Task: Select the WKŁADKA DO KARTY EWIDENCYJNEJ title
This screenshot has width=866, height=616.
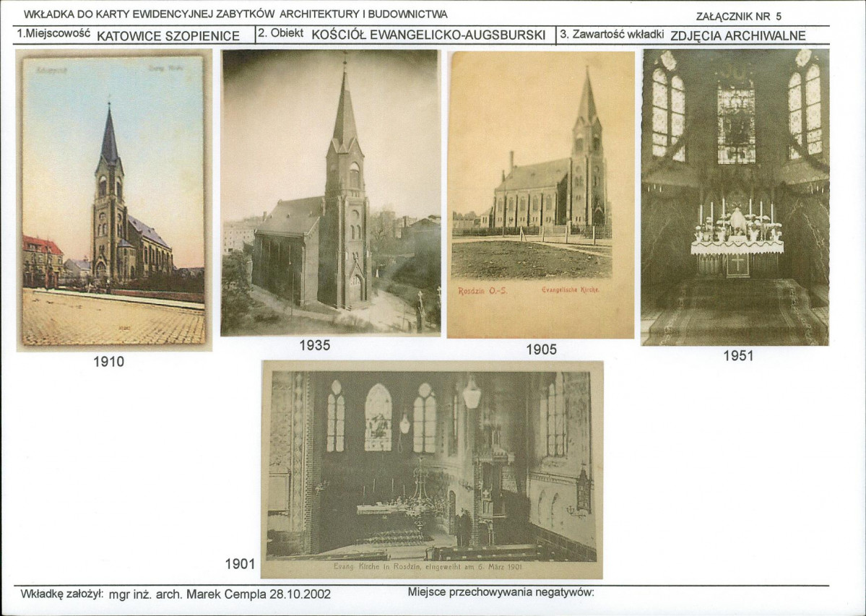Action: [x=235, y=14]
